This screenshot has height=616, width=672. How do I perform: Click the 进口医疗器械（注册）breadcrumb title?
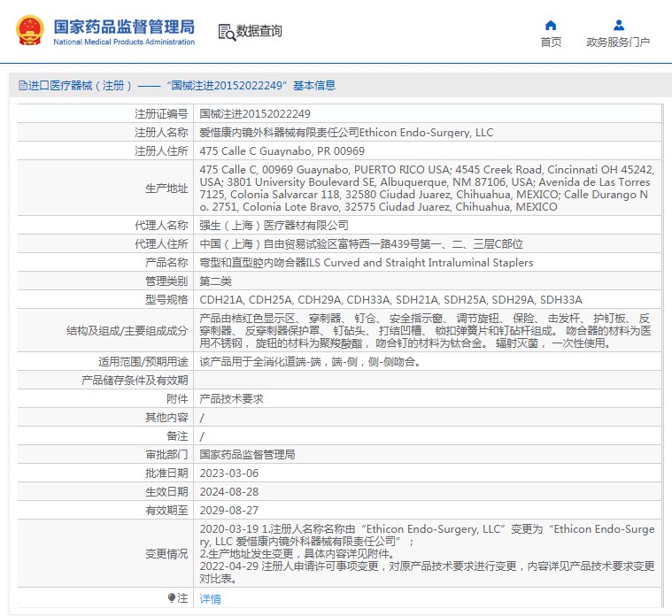tap(80, 86)
